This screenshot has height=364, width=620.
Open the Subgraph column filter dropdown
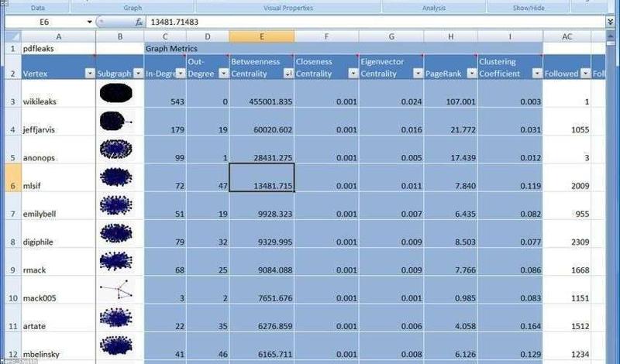(x=138, y=73)
